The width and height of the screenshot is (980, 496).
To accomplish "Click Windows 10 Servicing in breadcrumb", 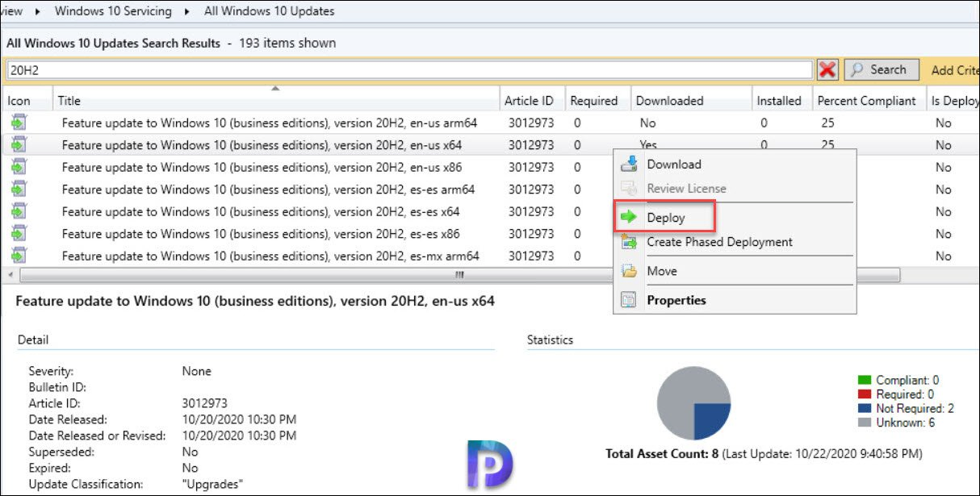I will tap(113, 11).
